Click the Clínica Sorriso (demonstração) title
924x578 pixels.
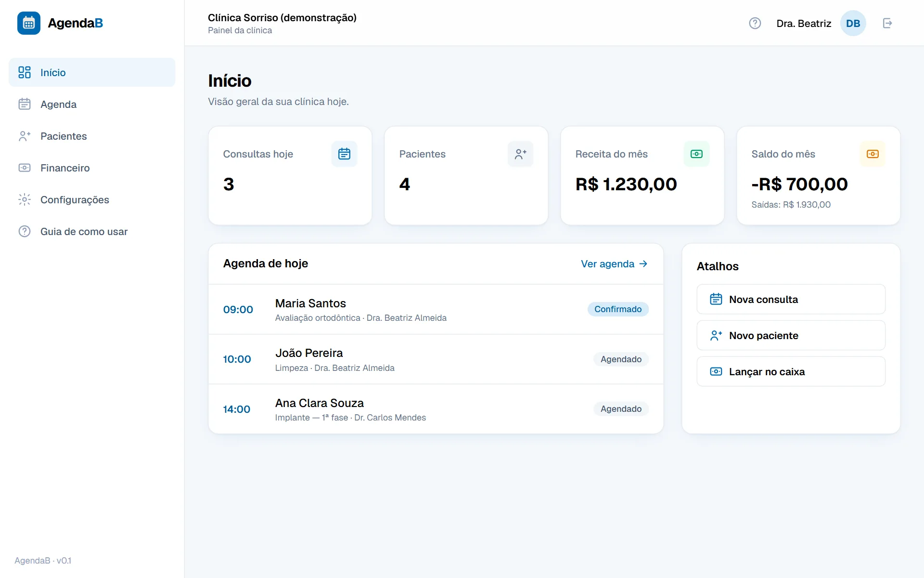[x=282, y=18]
